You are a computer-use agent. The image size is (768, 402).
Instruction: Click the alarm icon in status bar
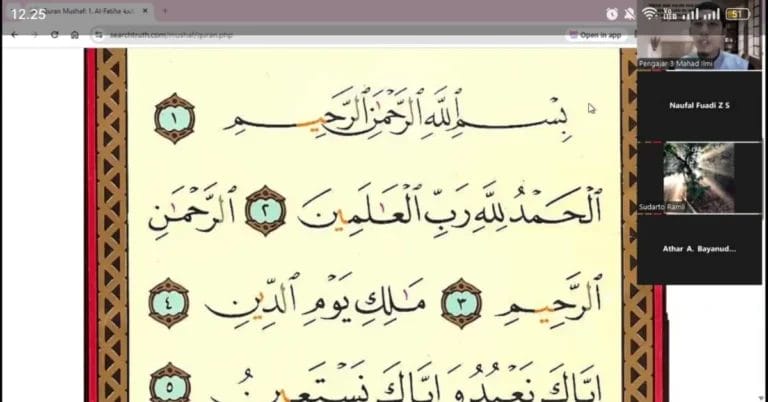[612, 13]
